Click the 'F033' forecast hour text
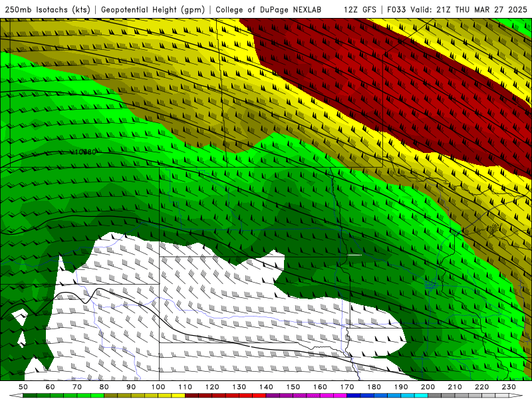Screen dimensions: 532x399 tap(397, 9)
